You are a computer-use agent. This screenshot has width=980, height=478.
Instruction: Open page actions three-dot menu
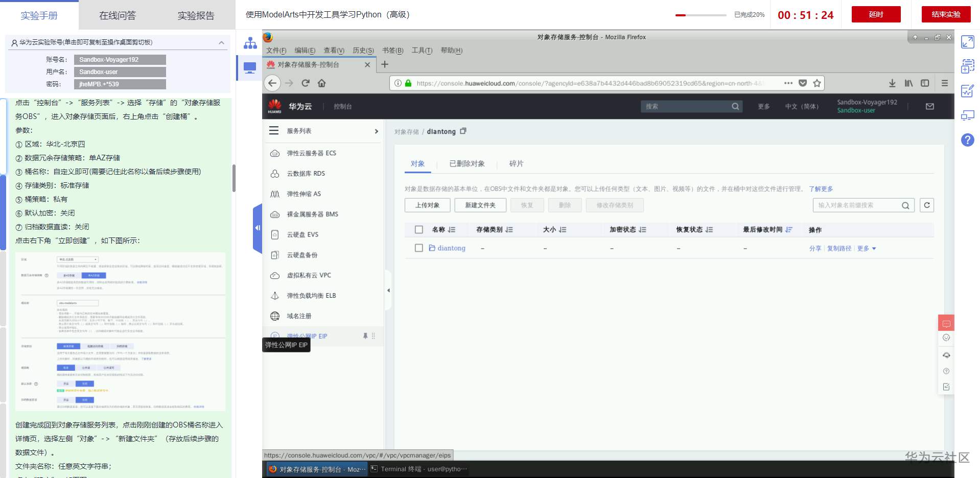(x=788, y=83)
